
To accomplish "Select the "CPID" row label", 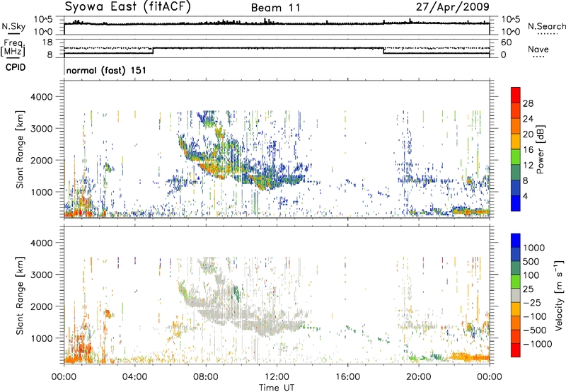I will (16, 67).
